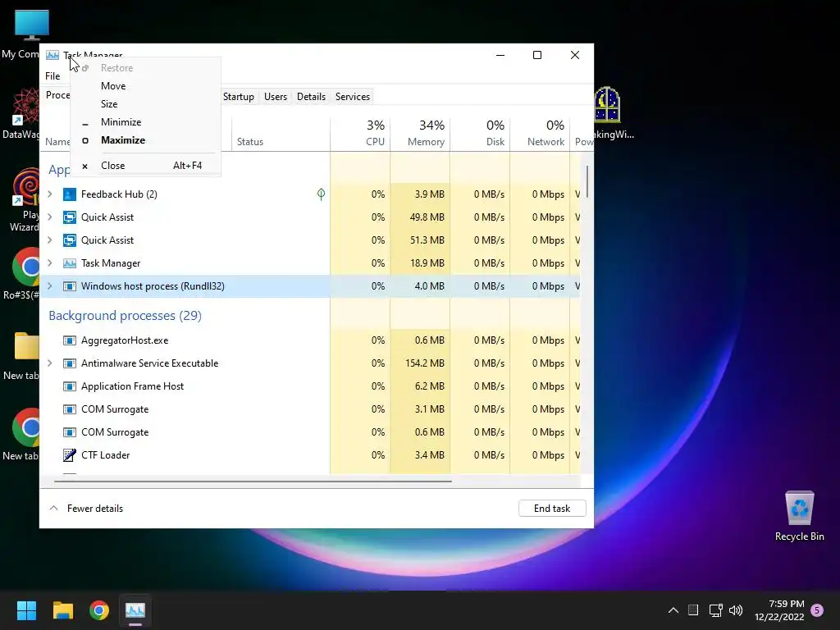
Task: Open File Explorer from the taskbar
Action: (x=63, y=610)
